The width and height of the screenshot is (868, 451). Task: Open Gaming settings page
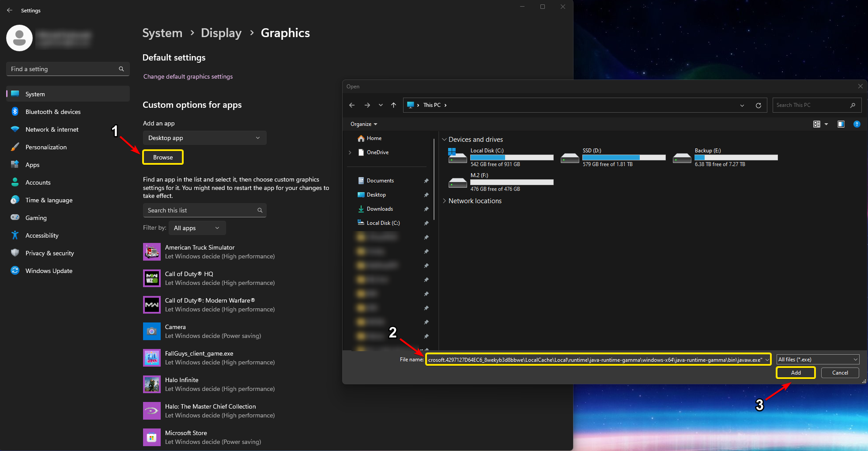68,218
